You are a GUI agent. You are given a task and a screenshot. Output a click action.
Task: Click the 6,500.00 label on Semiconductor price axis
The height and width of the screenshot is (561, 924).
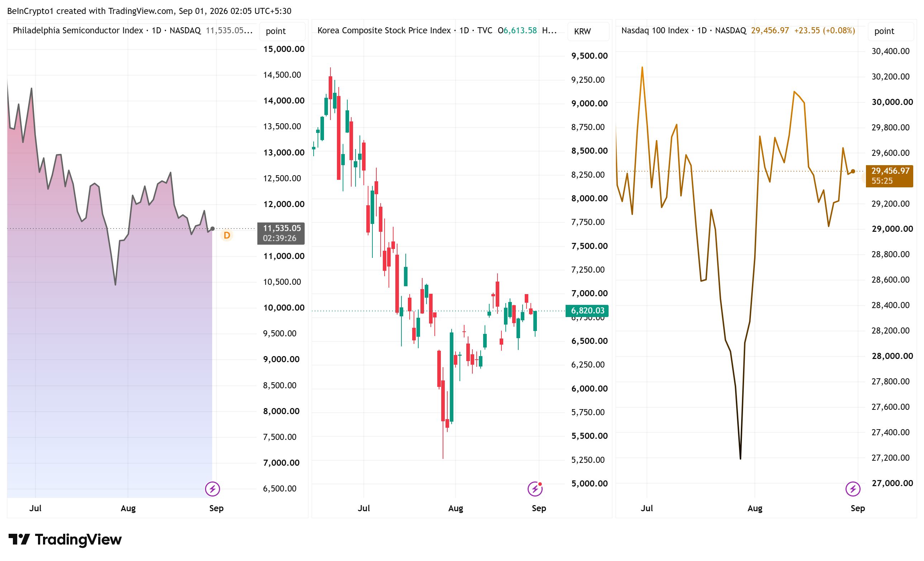point(279,488)
